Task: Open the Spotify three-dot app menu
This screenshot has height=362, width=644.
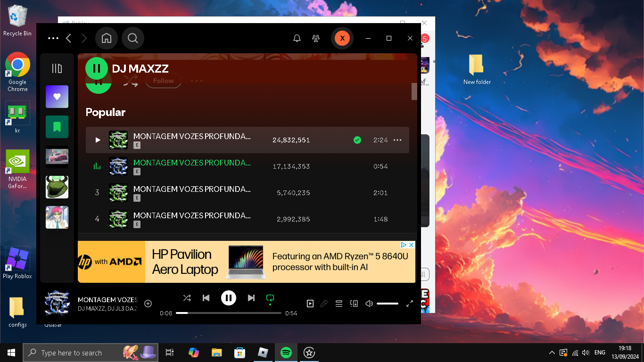Action: point(53,38)
